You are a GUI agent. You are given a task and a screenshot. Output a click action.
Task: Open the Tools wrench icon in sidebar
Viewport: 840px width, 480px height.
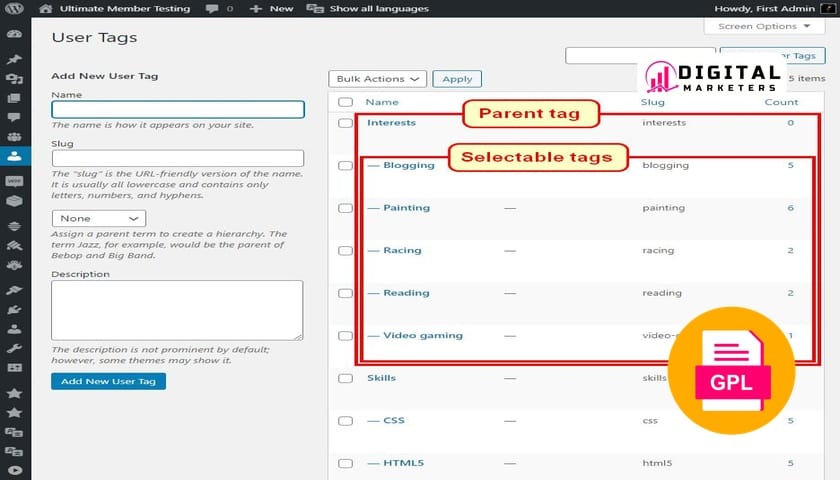(x=15, y=349)
